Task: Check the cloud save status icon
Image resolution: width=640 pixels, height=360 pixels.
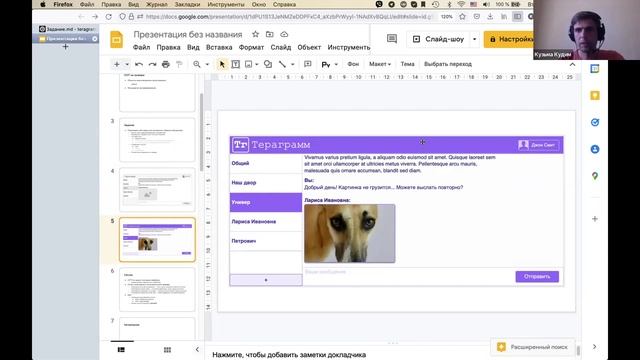Action: pyautogui.click(x=284, y=34)
